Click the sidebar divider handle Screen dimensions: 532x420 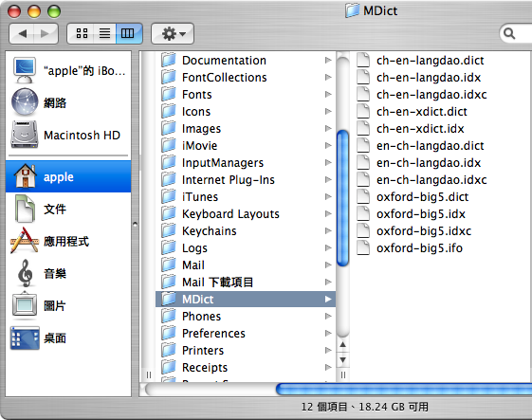click(x=135, y=225)
